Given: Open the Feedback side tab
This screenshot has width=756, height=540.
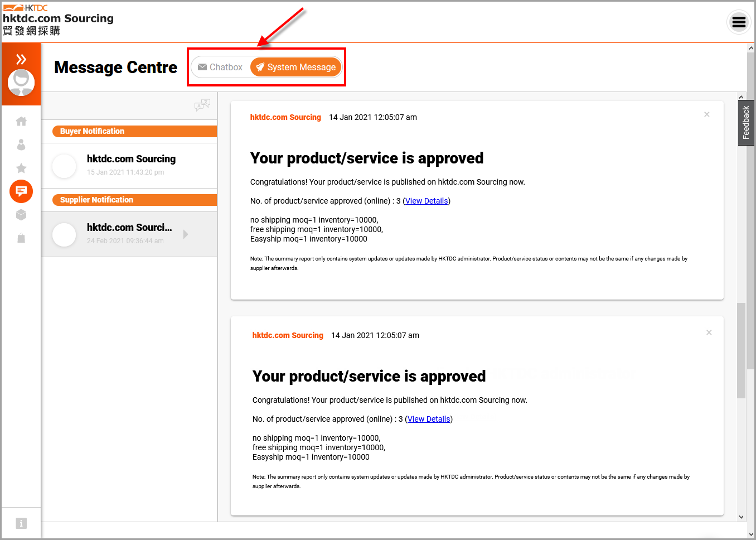Looking at the screenshot, I should click(x=746, y=123).
